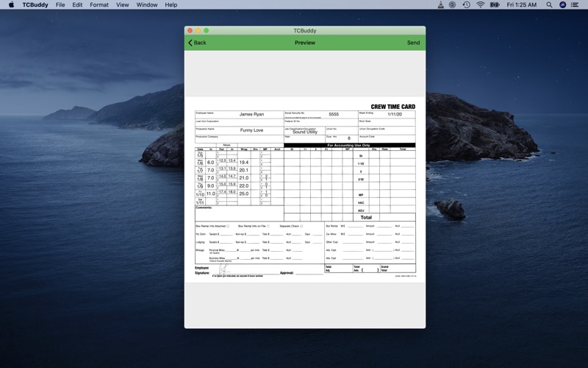This screenshot has height=368, width=588.
Task: Click production name Funny Love
Action: click(251, 130)
